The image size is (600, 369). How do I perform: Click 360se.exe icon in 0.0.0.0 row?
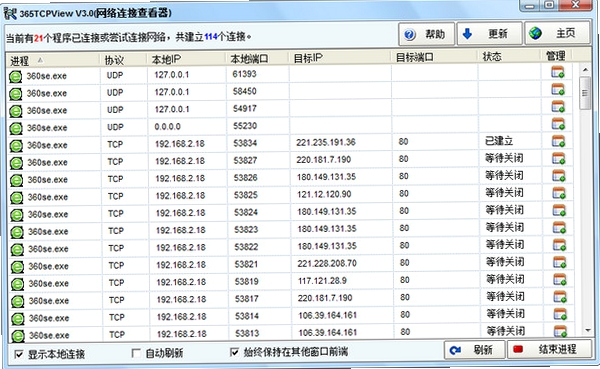(16, 128)
